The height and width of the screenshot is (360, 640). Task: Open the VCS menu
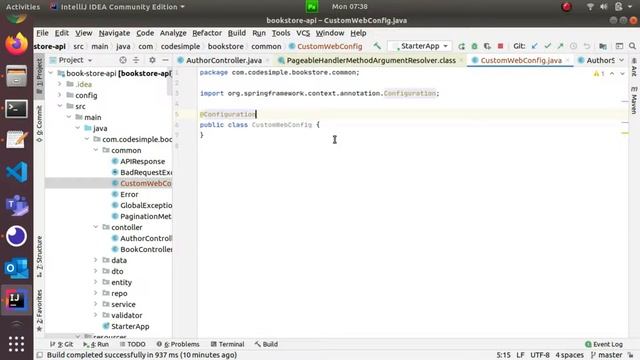[303, 33]
